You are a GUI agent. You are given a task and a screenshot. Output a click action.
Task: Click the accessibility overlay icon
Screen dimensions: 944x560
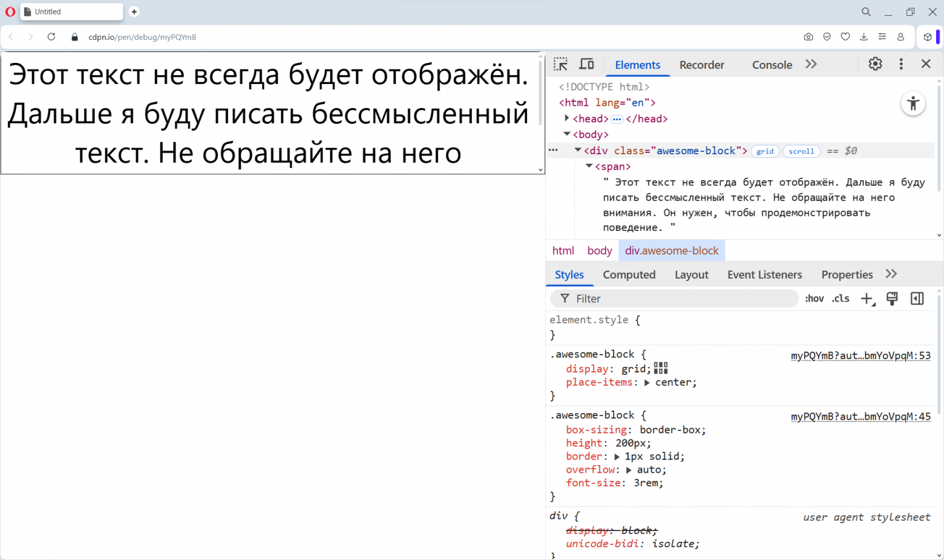[x=913, y=103]
